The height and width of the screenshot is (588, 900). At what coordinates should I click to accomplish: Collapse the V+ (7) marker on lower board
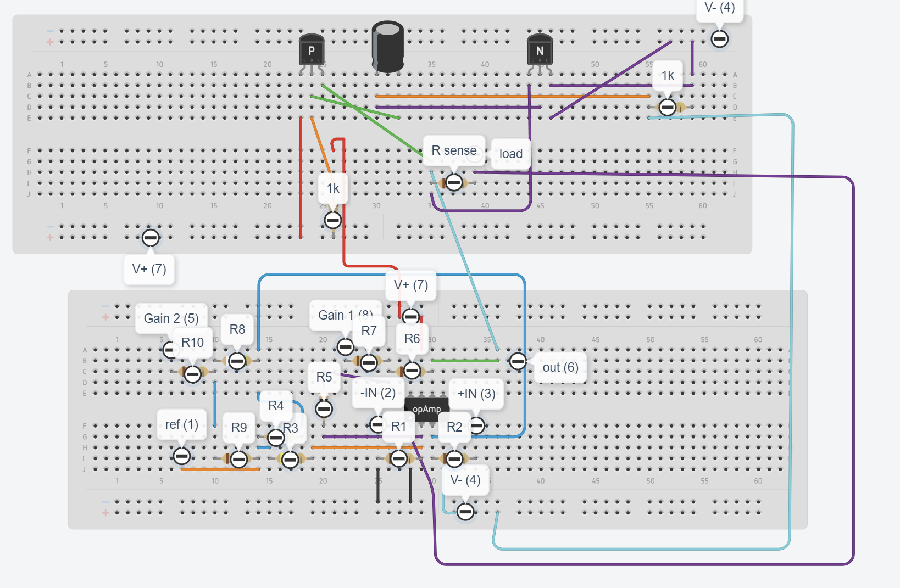[x=410, y=317]
